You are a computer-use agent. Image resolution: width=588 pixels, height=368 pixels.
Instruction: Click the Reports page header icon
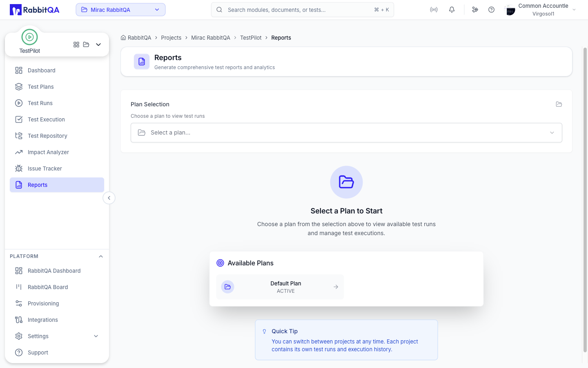(x=142, y=62)
